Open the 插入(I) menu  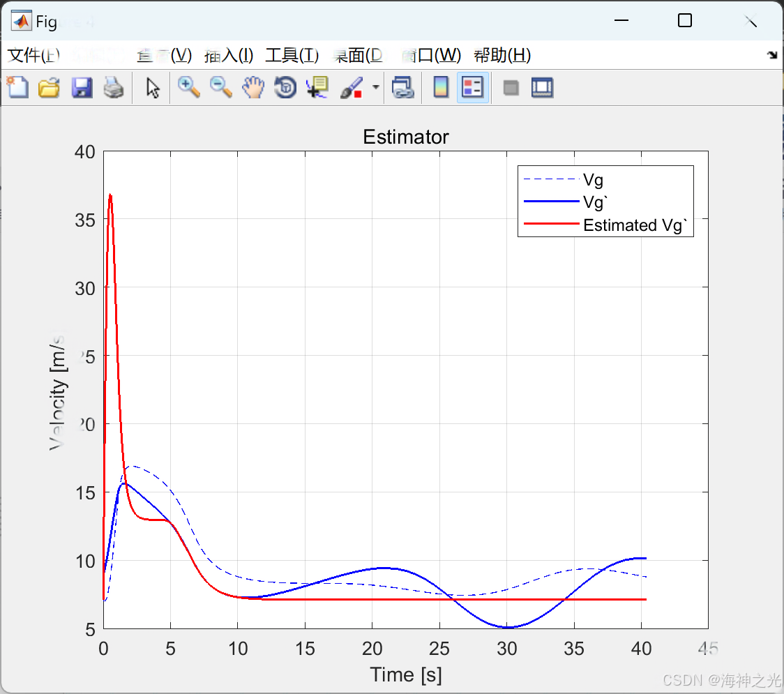(x=229, y=55)
